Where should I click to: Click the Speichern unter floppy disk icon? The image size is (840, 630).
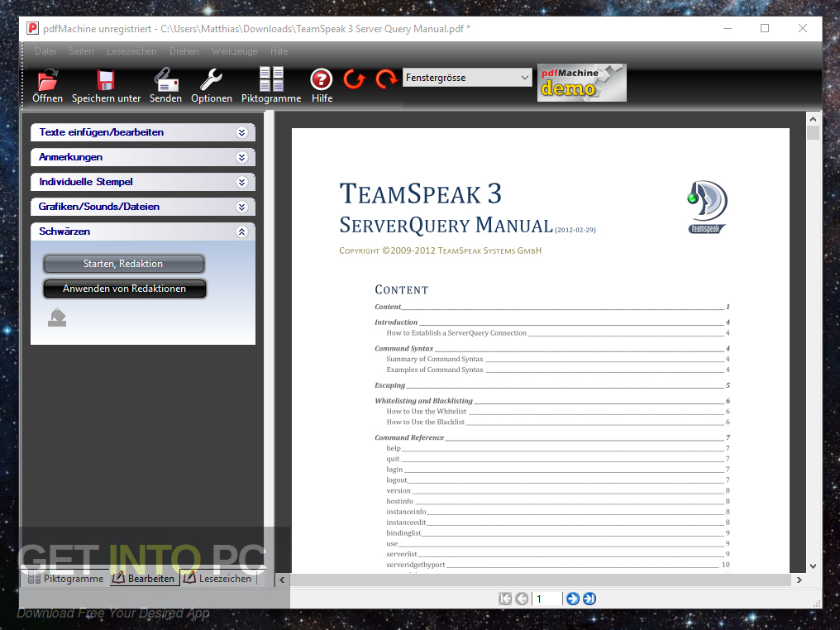tap(106, 80)
